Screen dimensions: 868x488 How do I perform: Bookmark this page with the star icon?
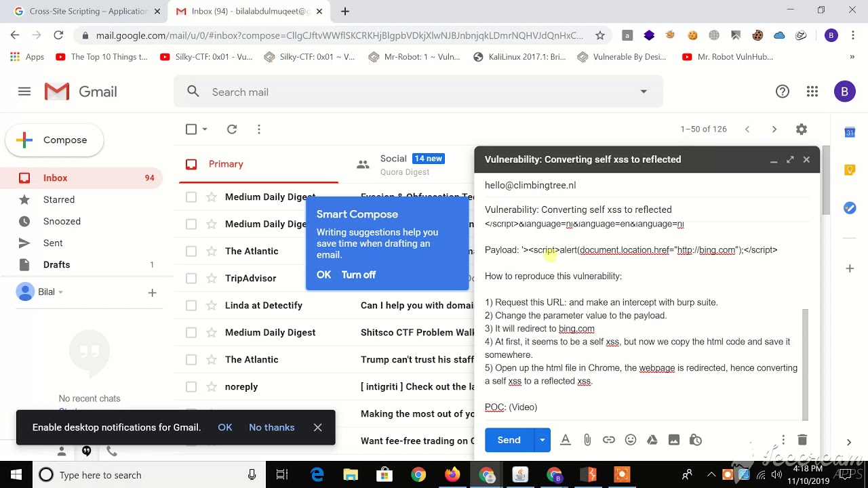tap(599, 35)
